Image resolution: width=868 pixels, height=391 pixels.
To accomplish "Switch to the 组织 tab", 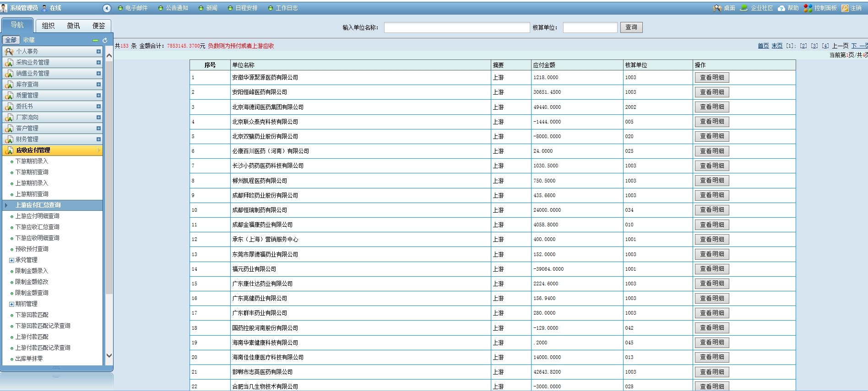I will pyautogui.click(x=48, y=26).
